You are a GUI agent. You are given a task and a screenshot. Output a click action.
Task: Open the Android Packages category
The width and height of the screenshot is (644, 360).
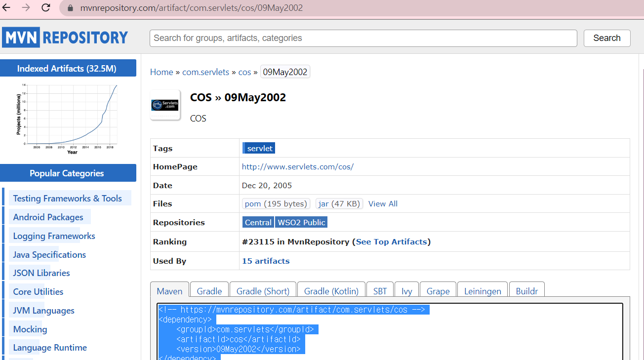48,217
